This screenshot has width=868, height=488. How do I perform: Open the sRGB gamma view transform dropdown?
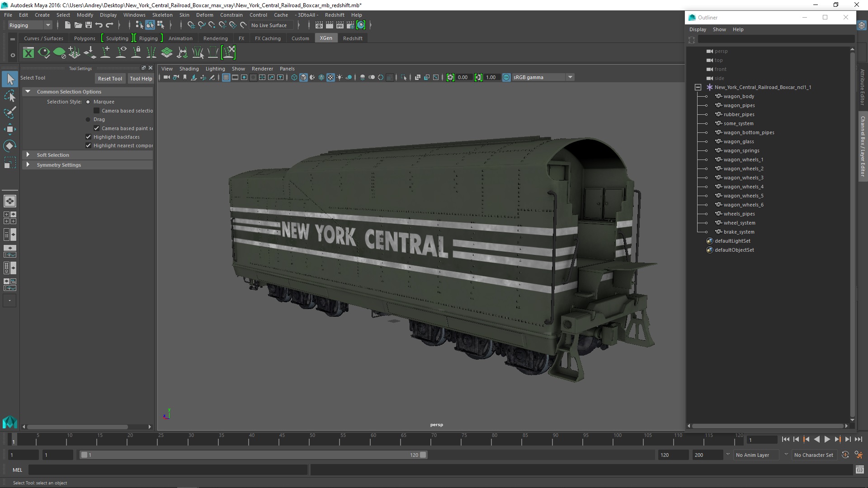pyautogui.click(x=543, y=77)
